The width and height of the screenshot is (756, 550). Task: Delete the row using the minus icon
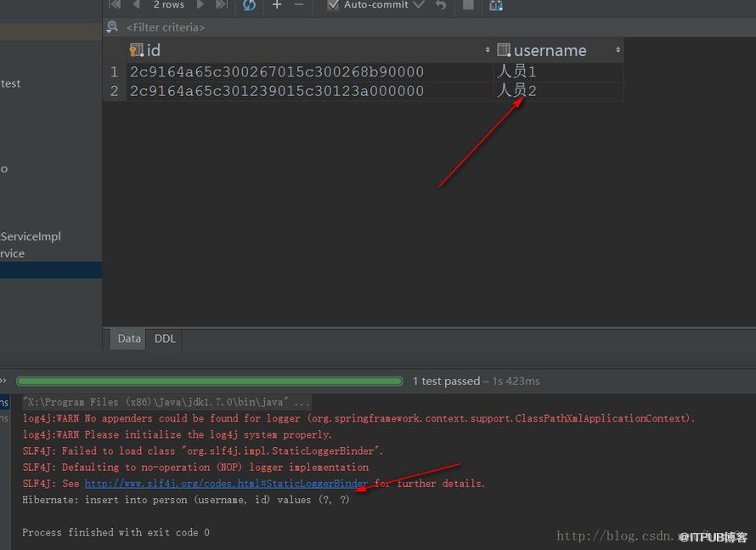pos(299,5)
